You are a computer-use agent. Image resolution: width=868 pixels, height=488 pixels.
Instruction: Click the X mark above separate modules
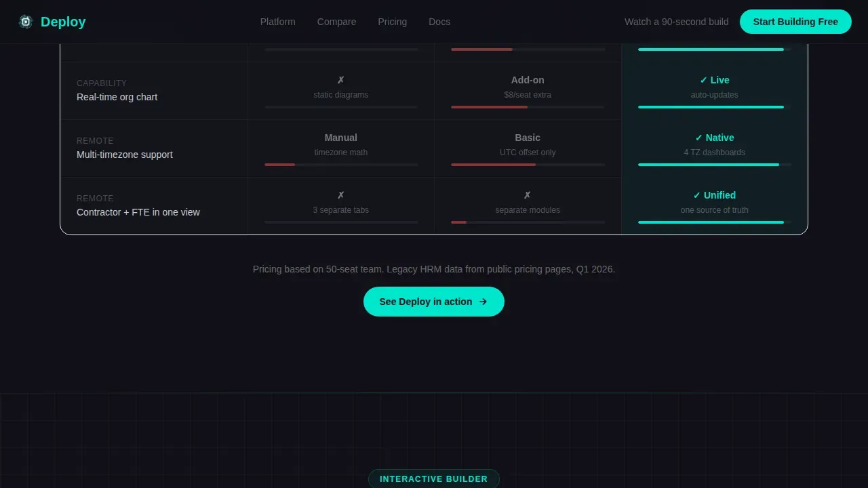[528, 195]
